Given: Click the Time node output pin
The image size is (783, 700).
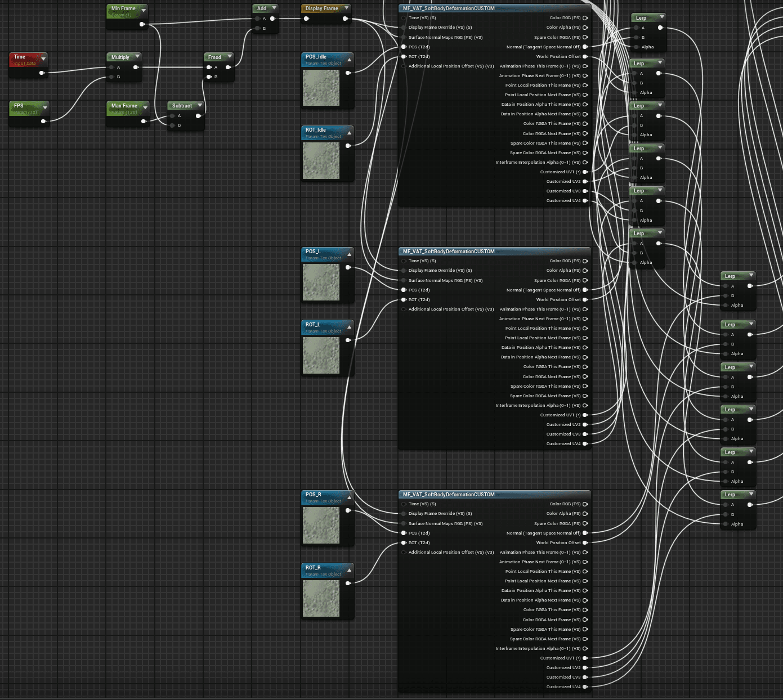Looking at the screenshot, I should (x=42, y=73).
